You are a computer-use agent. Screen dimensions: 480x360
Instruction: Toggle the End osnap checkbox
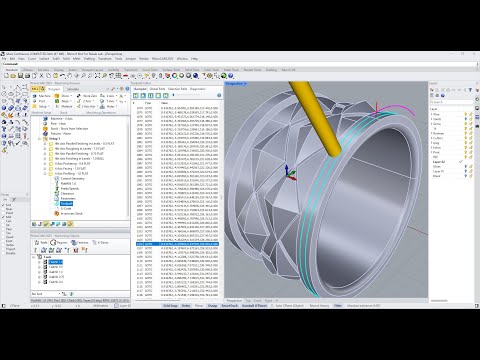tap(3, 205)
